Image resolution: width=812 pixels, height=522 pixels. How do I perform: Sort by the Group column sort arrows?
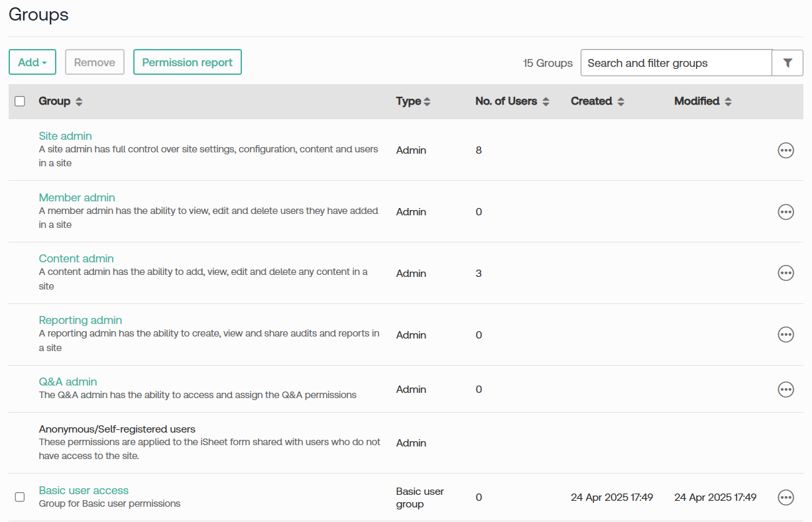(79, 102)
